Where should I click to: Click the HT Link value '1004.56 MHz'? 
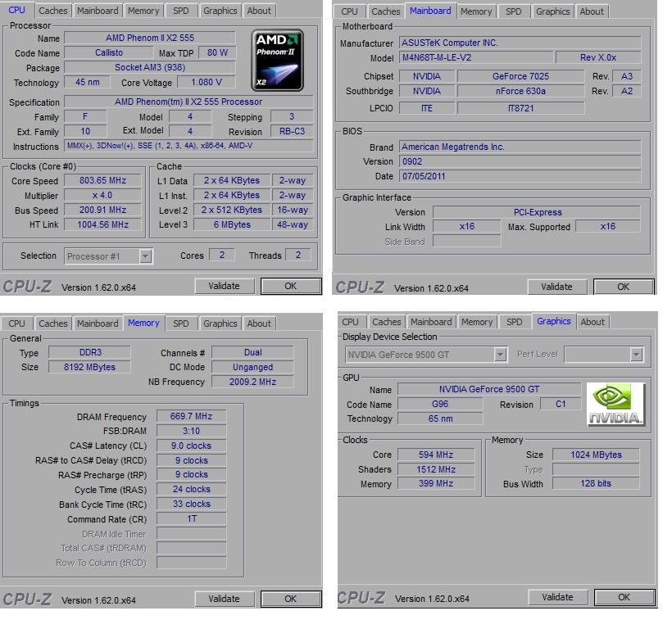coord(102,224)
